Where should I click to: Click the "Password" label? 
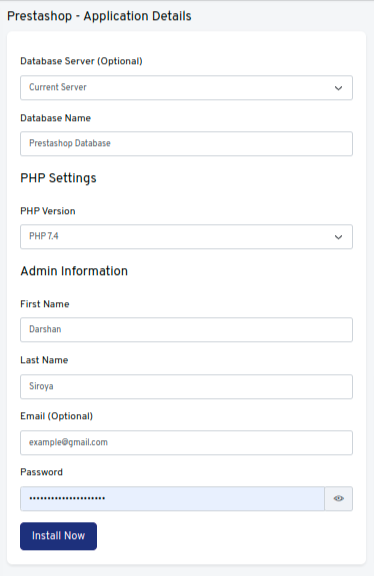(42, 472)
